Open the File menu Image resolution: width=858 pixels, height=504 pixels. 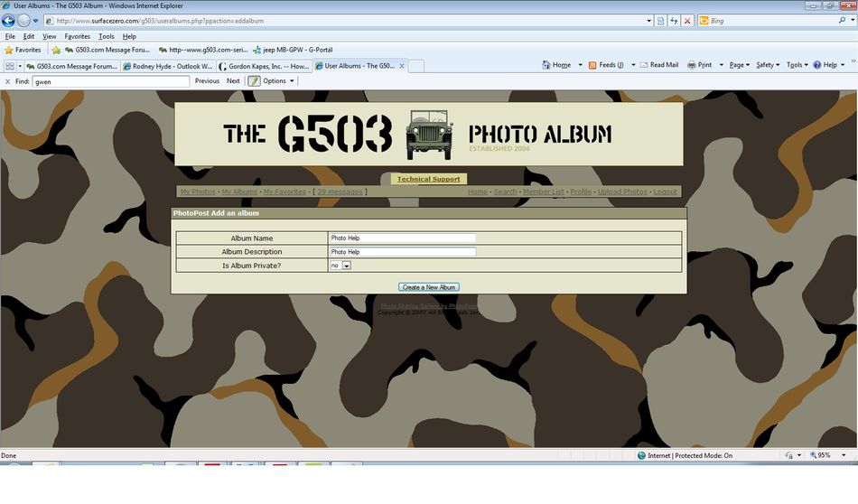pyautogui.click(x=10, y=36)
